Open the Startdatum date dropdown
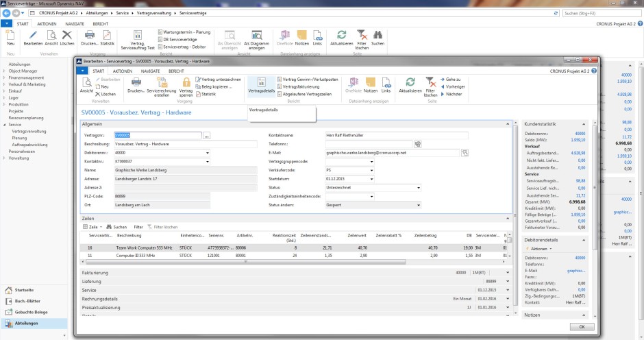 tap(371, 178)
